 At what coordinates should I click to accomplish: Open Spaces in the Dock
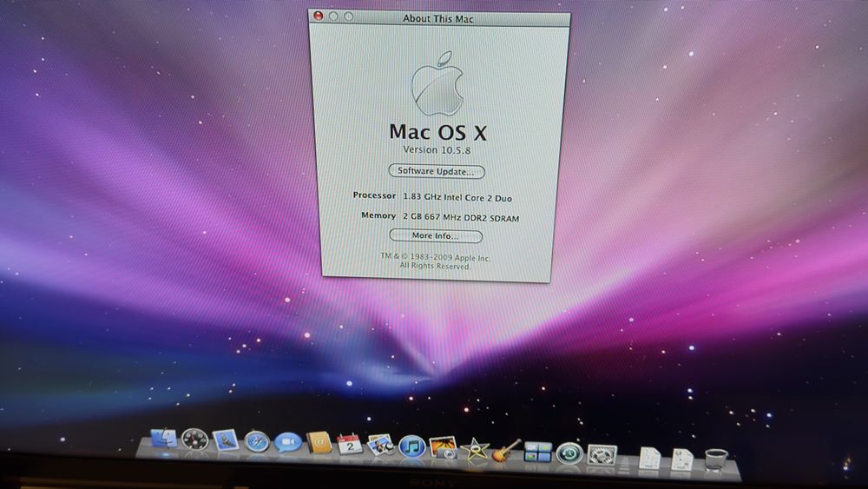coord(537,452)
